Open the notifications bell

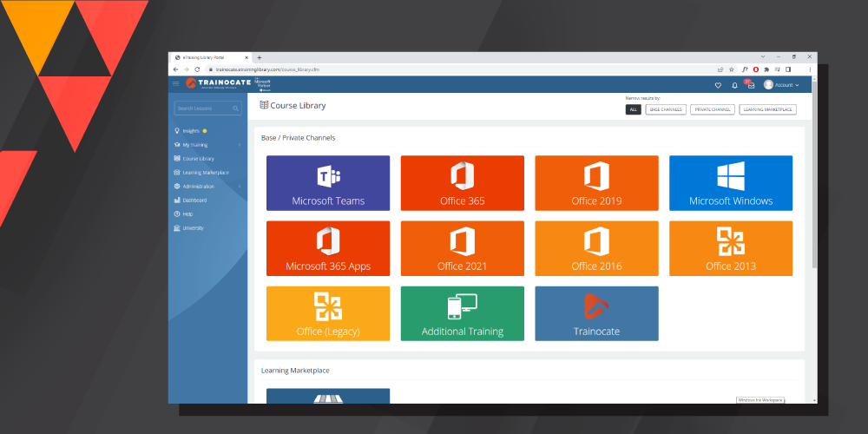pos(734,85)
